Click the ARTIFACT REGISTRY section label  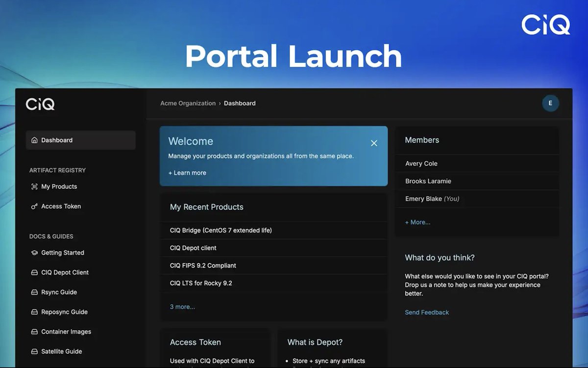(x=57, y=170)
